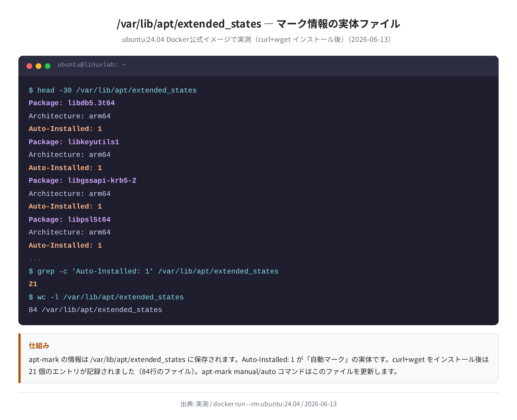Click the terminal title 'ubuntu@linuxlab: ~'
This screenshot has width=517, height=420.
click(92, 65)
